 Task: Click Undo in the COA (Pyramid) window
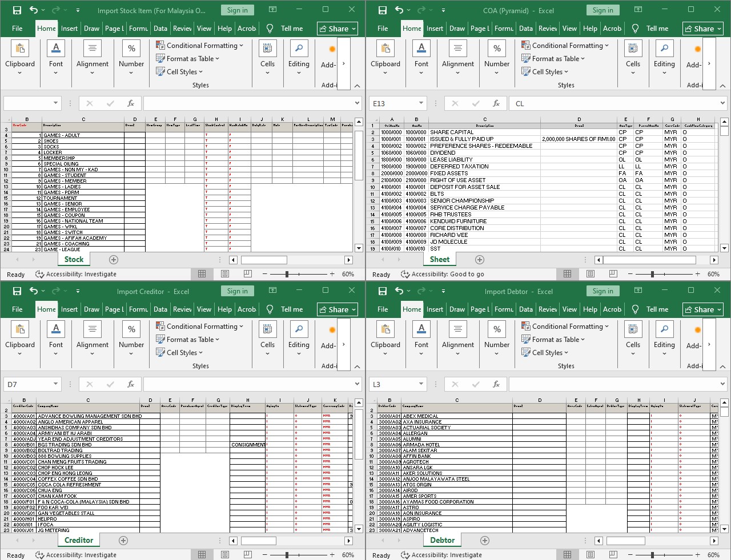click(x=399, y=10)
